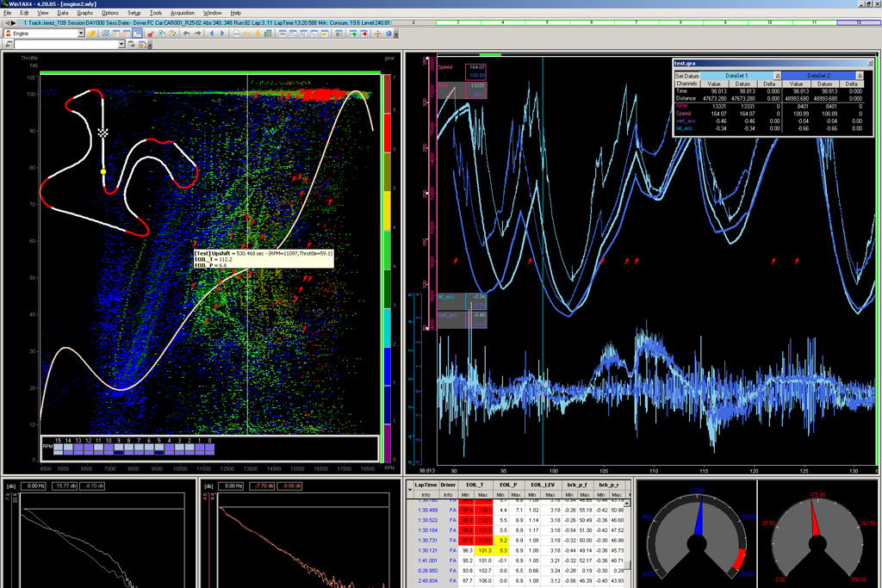
Task: Toggle the delta triangle for DataSet 1
Action: (778, 75)
